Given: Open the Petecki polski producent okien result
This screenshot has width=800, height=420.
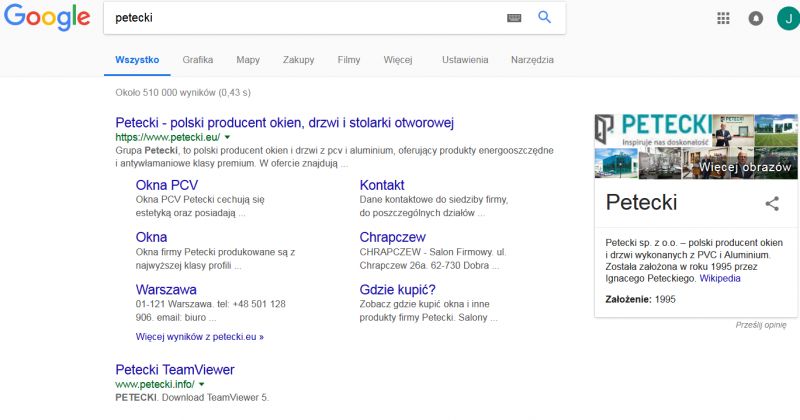Looking at the screenshot, I should [x=284, y=122].
